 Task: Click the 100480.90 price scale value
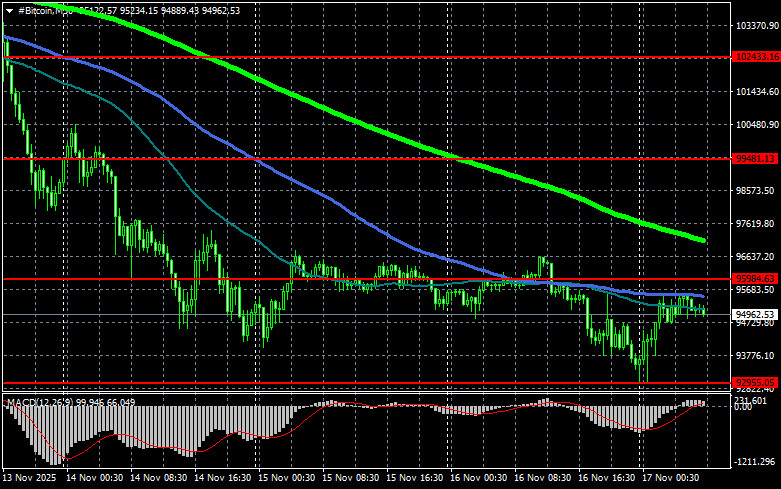(755, 125)
